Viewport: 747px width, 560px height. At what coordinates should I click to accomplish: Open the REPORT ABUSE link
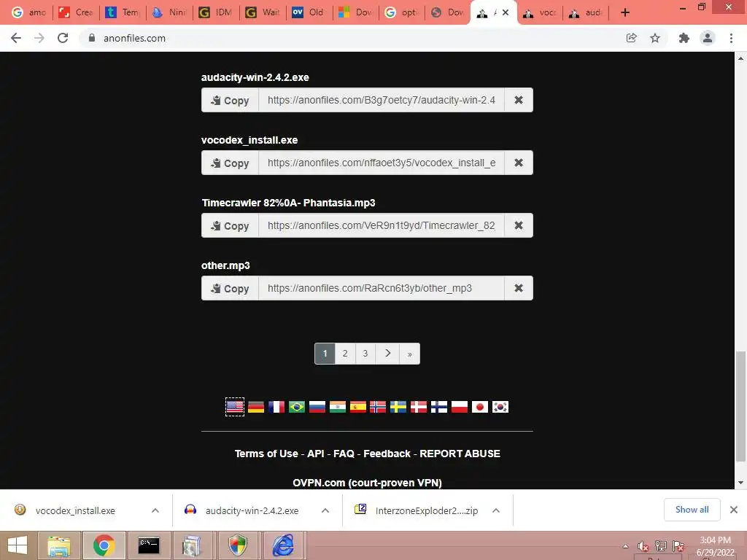point(460,454)
